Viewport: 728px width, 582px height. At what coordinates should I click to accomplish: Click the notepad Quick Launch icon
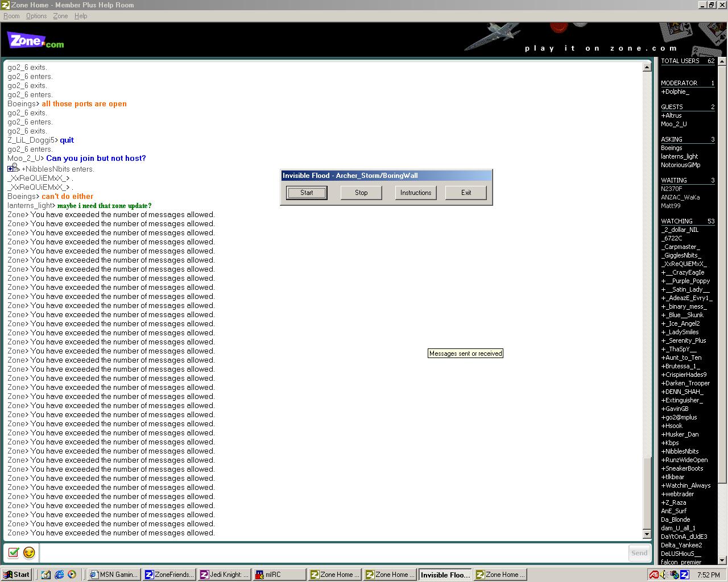click(x=46, y=575)
